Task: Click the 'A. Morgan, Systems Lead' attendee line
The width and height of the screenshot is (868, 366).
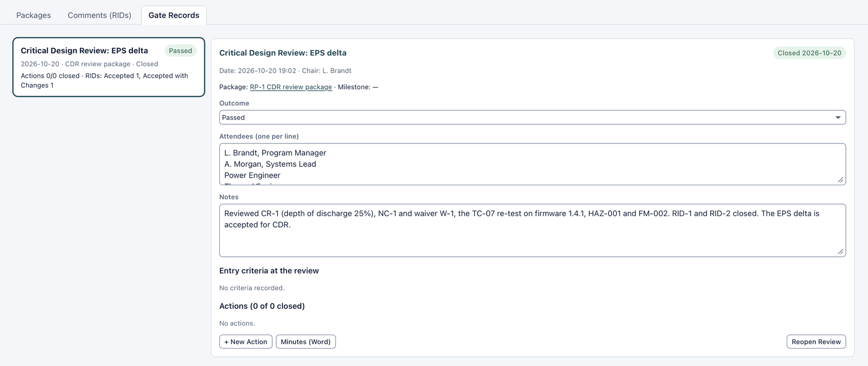Action: [x=270, y=164]
